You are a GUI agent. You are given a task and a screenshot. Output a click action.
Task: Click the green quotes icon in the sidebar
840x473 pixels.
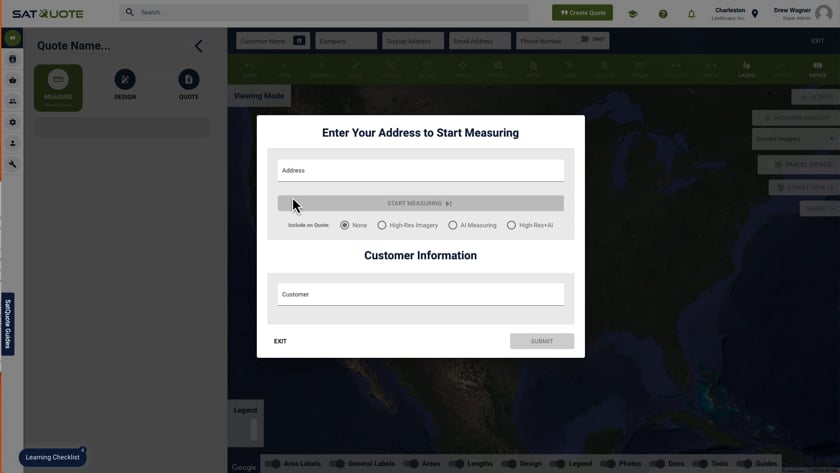[12, 38]
